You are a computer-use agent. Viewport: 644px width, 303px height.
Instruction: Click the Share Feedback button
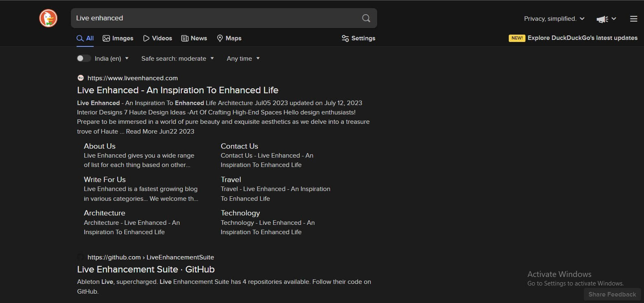tap(612, 294)
